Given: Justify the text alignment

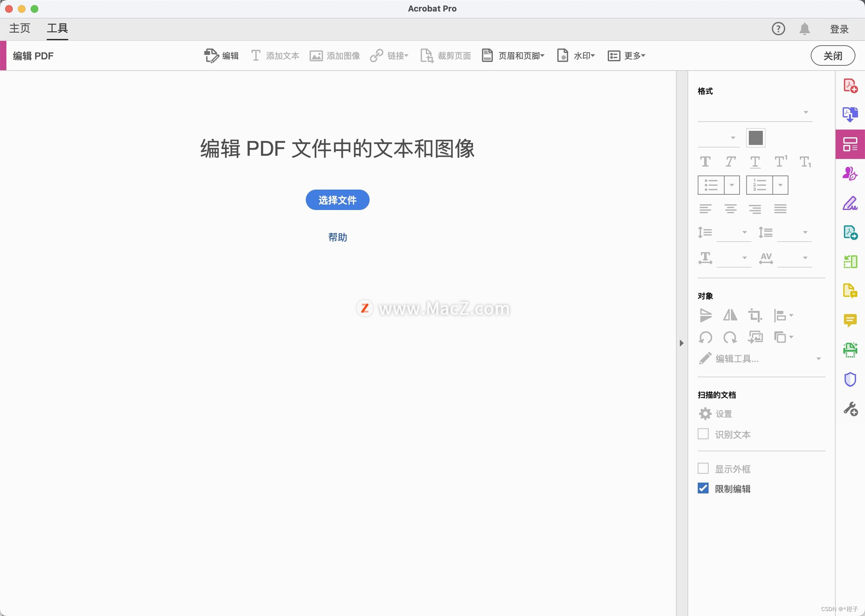Looking at the screenshot, I should coord(780,209).
